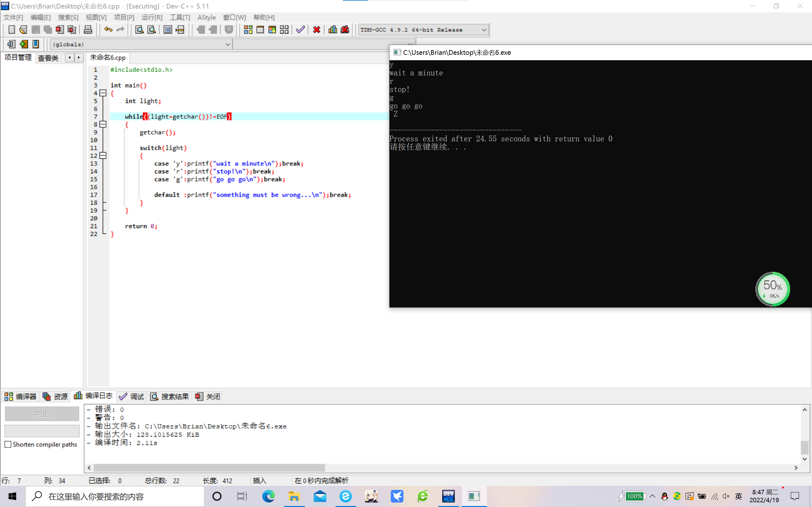The width and height of the screenshot is (812, 507).
Task: Click the purple checkmark Debug icon
Action: click(x=300, y=30)
